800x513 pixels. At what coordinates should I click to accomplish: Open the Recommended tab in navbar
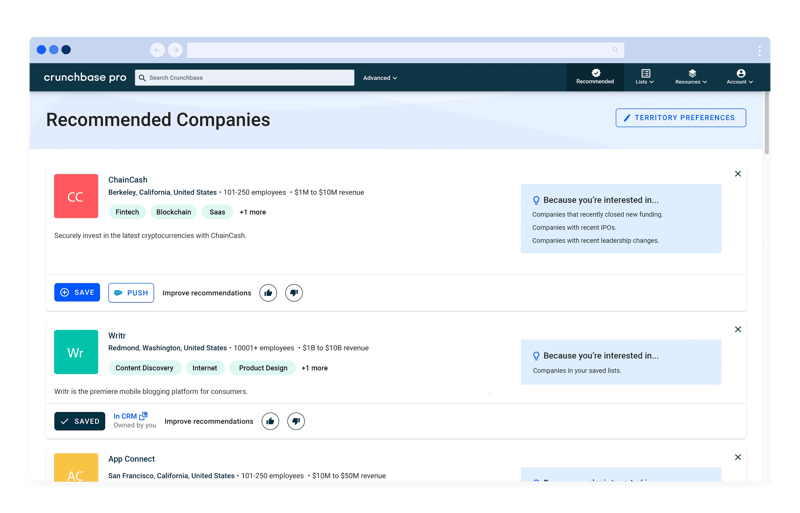coord(595,77)
